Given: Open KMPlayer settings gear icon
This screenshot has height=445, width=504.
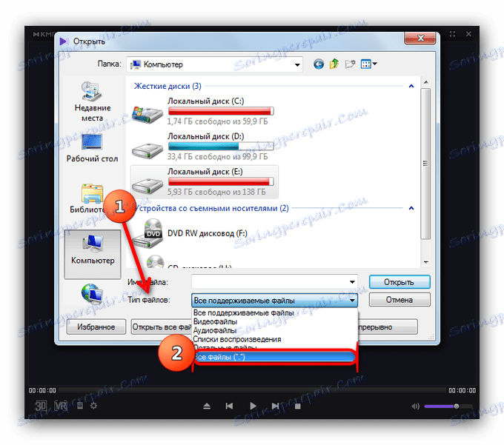Looking at the screenshot, I should [x=93, y=406].
